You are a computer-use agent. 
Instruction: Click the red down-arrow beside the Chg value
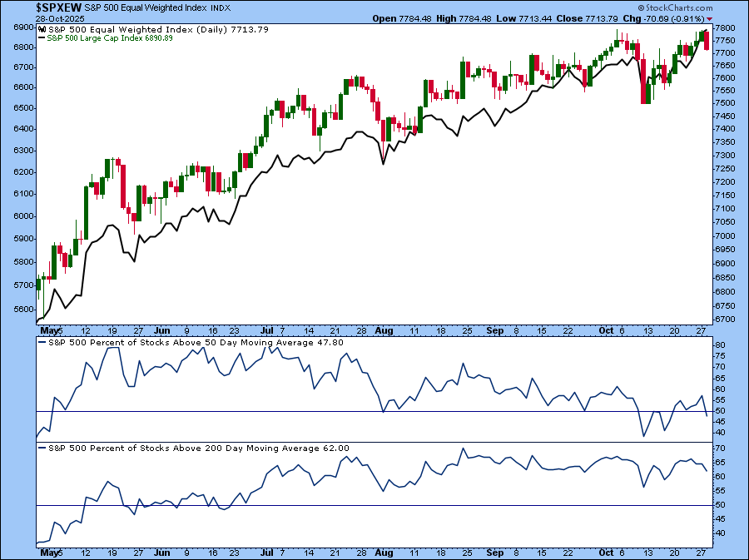[x=710, y=18]
